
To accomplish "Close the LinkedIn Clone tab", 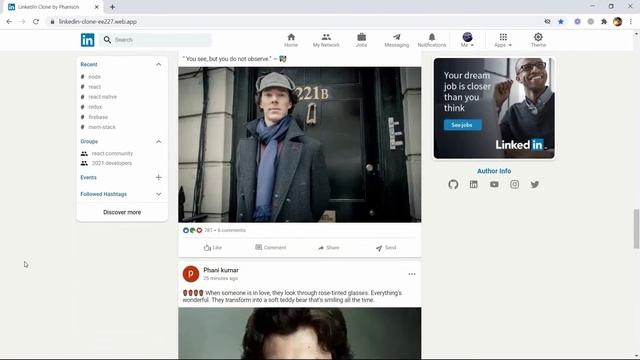I will pyautogui.click(x=97, y=7).
